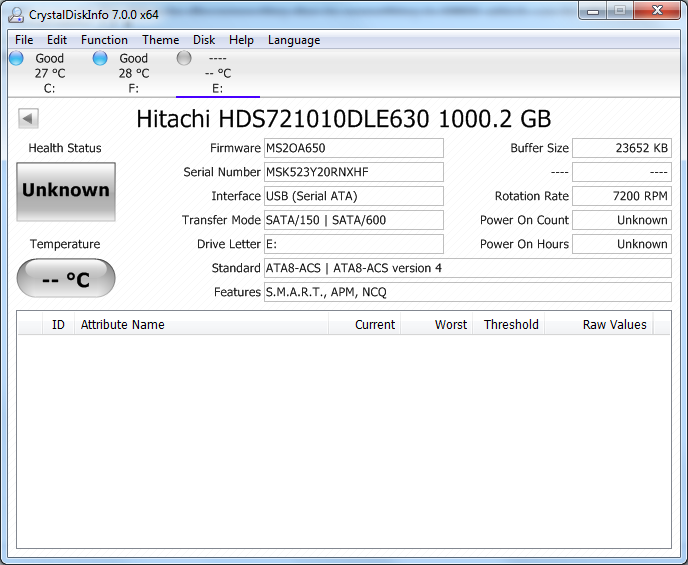Click the Transfer Mode field
The image size is (688, 565).
(x=354, y=220)
